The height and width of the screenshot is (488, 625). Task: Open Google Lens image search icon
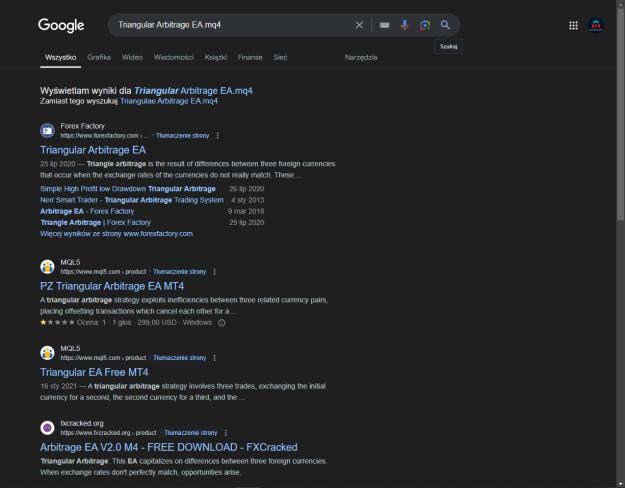click(x=425, y=25)
